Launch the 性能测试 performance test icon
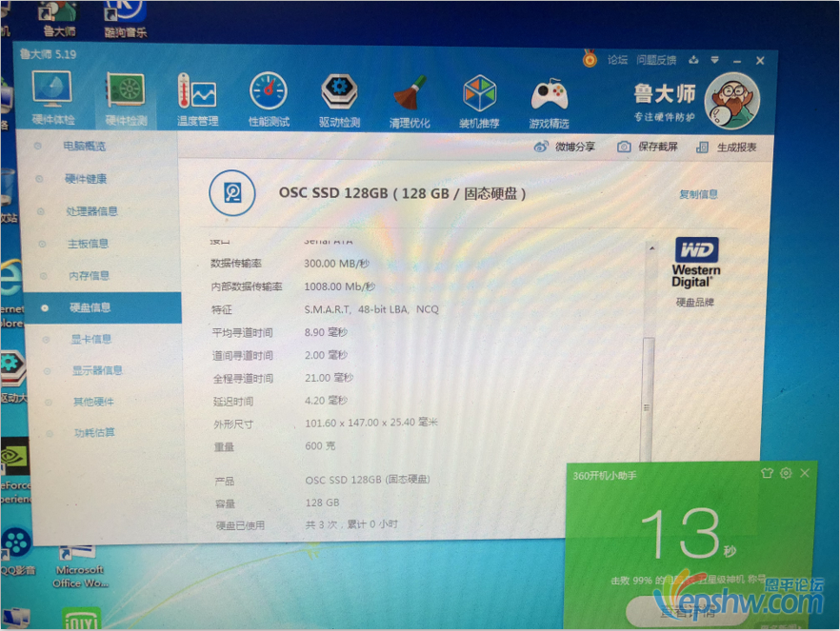Viewport: 840px width, 631px height. coord(269,100)
